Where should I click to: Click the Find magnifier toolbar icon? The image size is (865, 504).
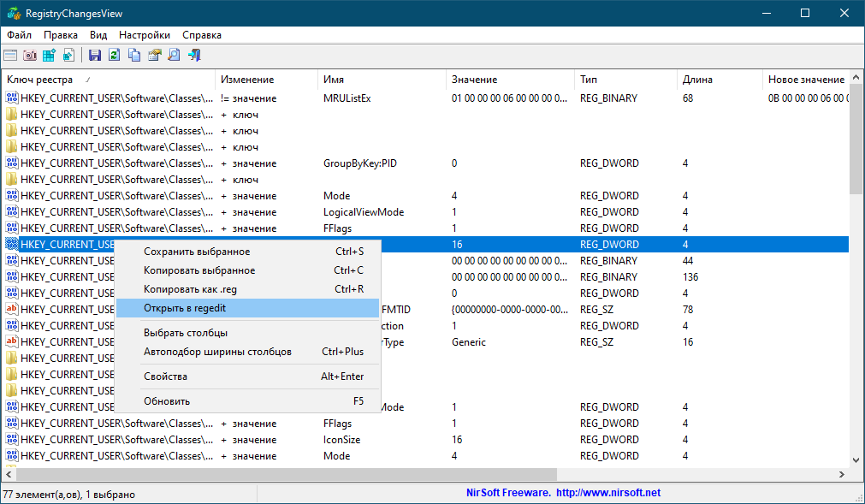[x=174, y=56]
